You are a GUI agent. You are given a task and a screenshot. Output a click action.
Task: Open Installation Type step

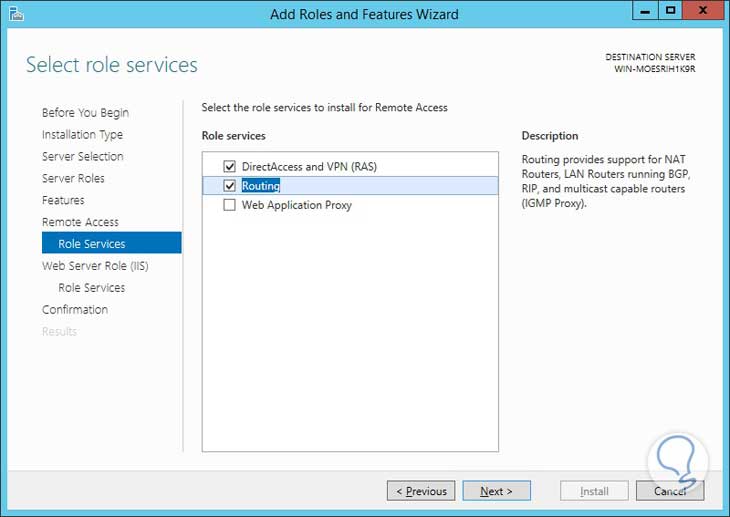82,135
